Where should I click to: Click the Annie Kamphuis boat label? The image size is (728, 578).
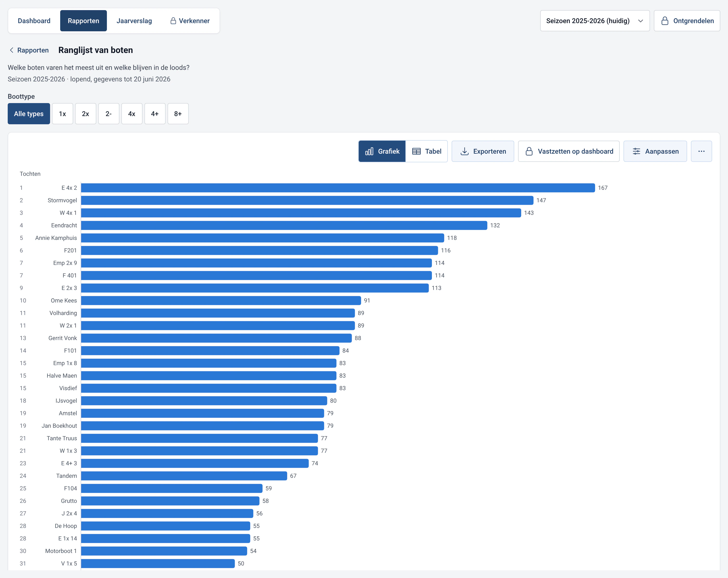[56, 238]
